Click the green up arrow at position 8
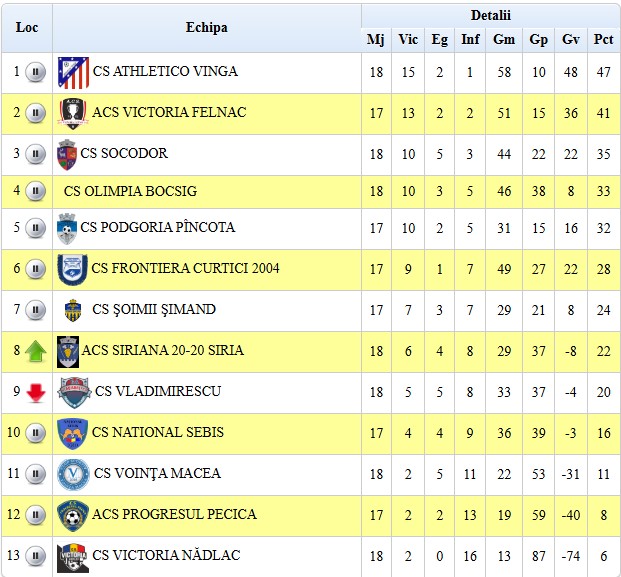This screenshot has height=577, width=621. [36, 351]
